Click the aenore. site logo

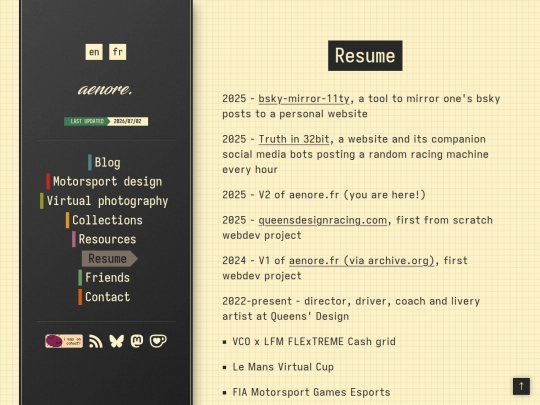coord(105,90)
